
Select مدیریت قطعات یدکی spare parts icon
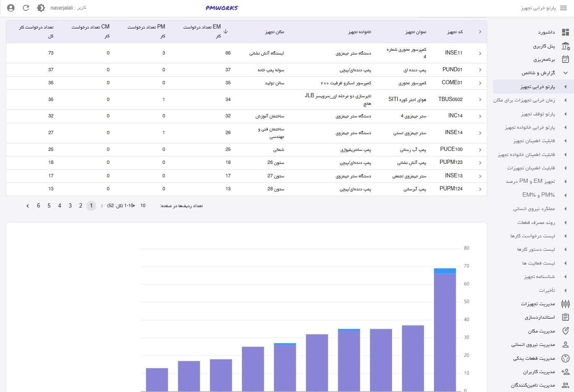pos(566,358)
